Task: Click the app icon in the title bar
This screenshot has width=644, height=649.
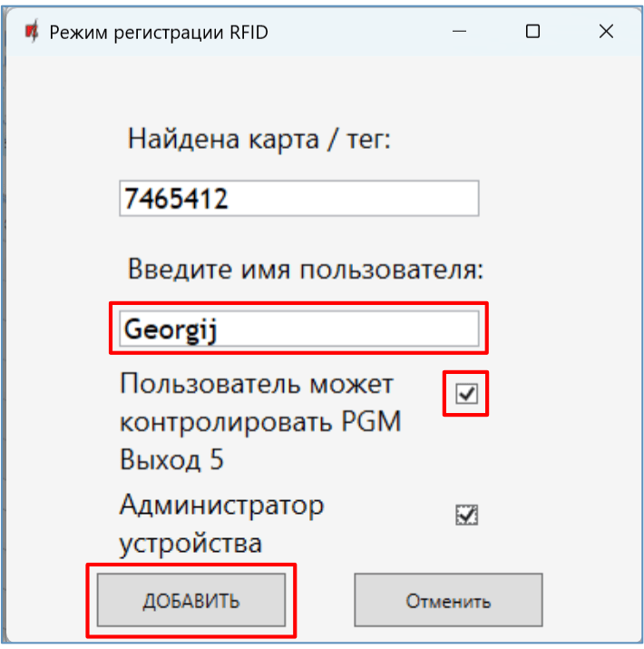Action: pos(32,32)
